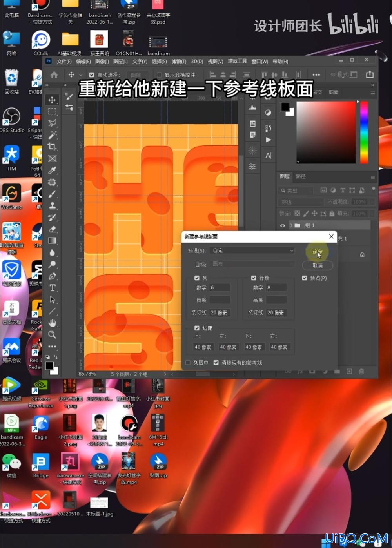Select the Crop tool
This screenshot has width=392, height=548.
[52, 147]
